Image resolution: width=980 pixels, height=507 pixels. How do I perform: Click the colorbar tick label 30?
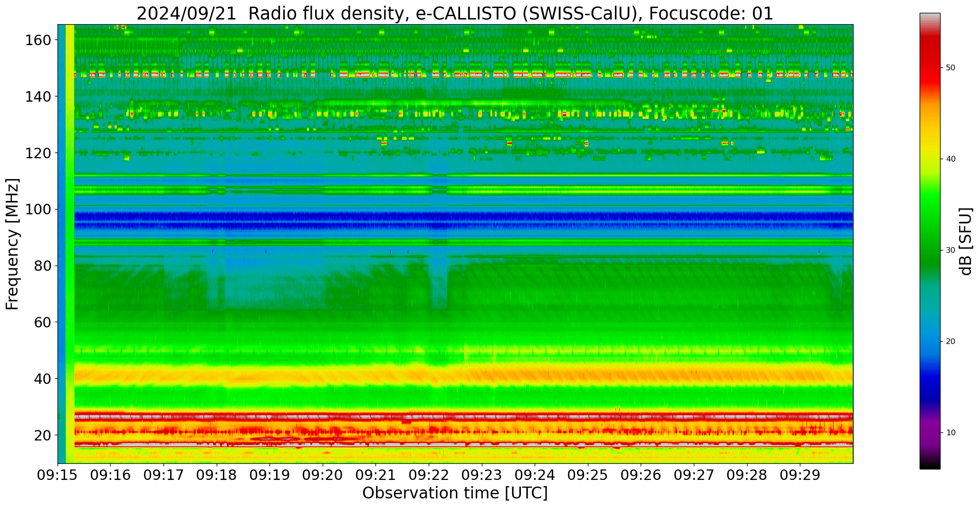pos(951,250)
